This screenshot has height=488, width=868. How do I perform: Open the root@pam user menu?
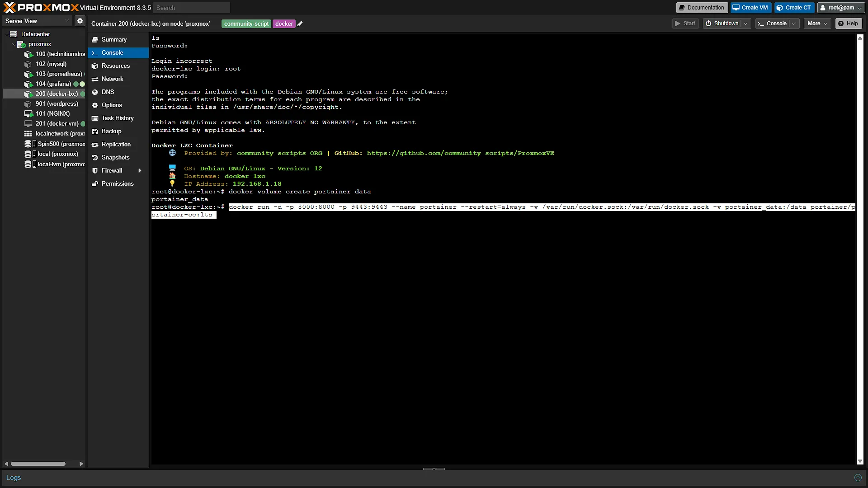coord(841,8)
